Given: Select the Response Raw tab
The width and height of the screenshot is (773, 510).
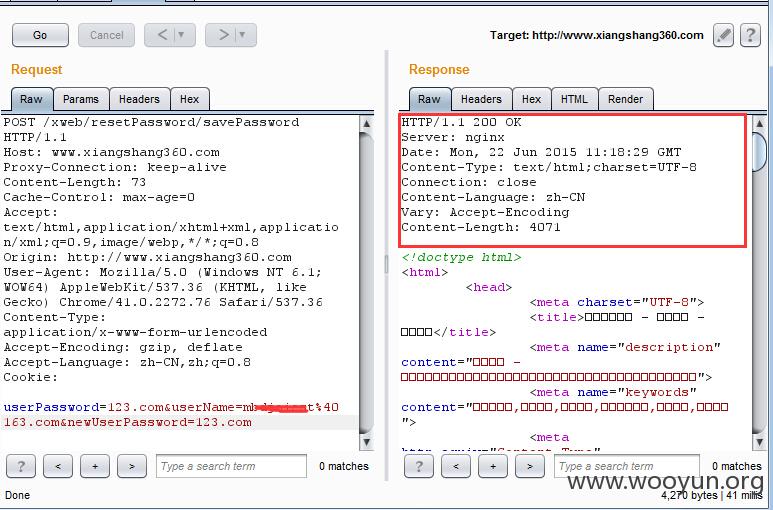Looking at the screenshot, I should [x=429, y=99].
